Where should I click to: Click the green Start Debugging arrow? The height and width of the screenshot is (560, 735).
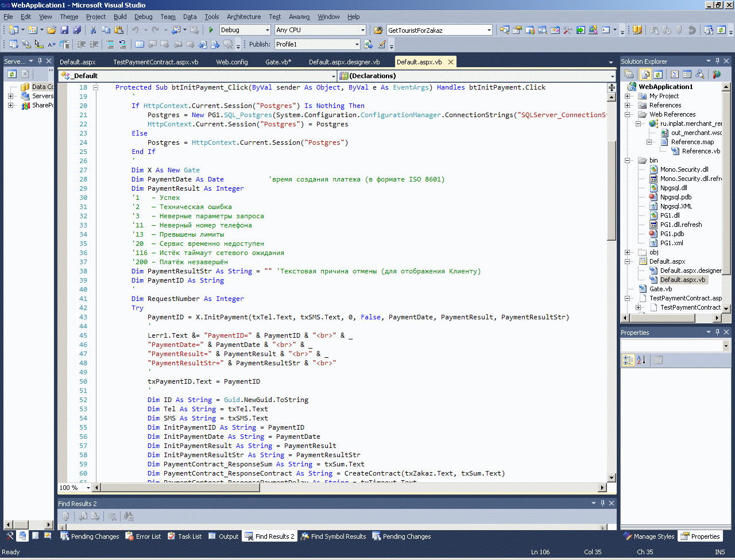click(211, 30)
